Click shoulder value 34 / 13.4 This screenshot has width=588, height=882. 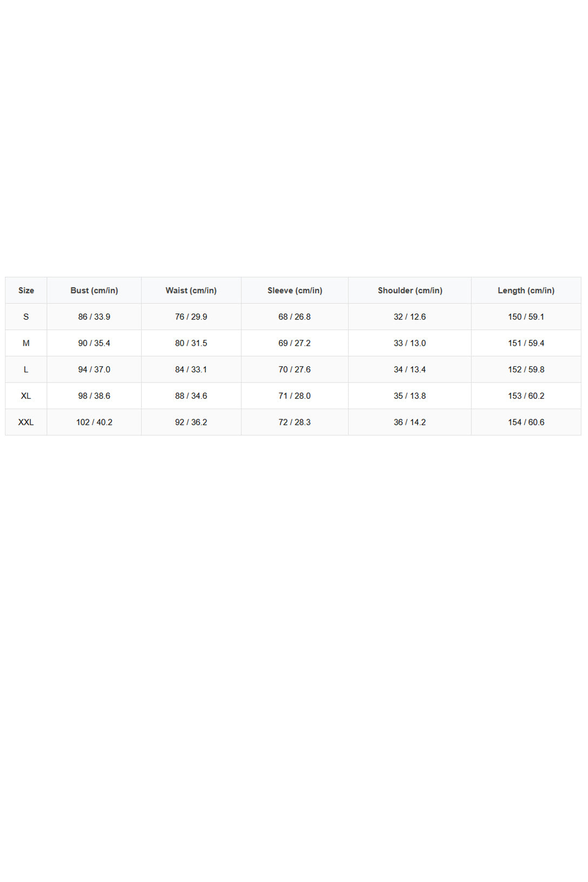tap(410, 370)
